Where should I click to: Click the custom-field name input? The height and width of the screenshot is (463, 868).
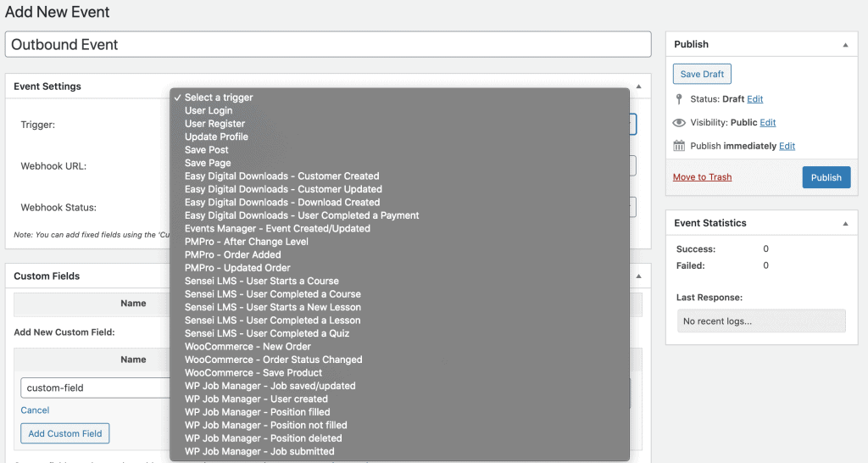coord(95,388)
